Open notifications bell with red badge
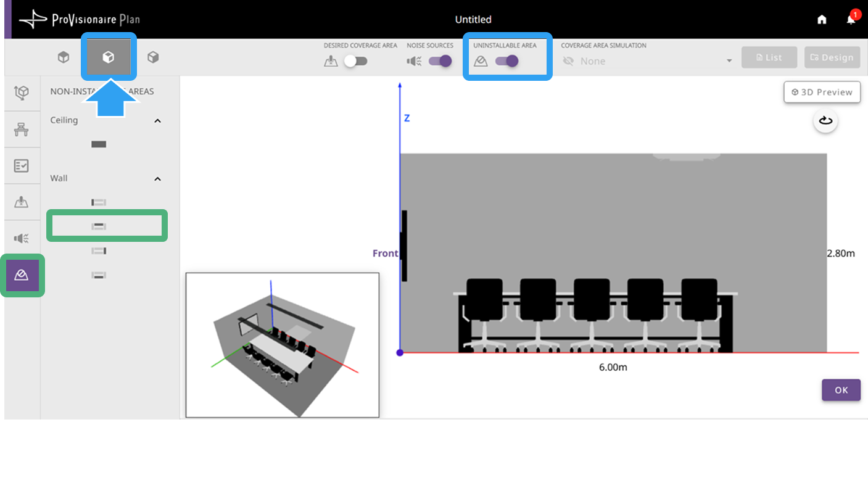868x488 pixels. click(x=851, y=19)
